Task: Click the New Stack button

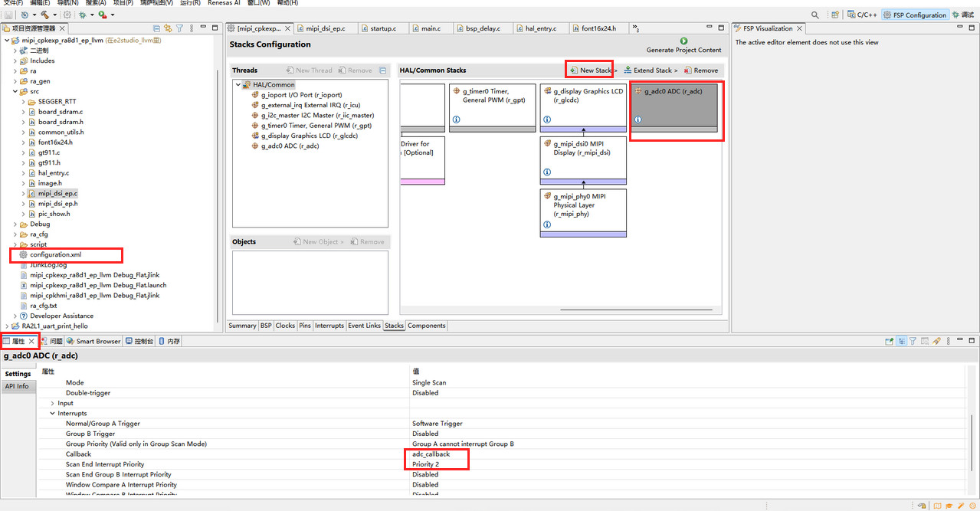Action: point(592,70)
